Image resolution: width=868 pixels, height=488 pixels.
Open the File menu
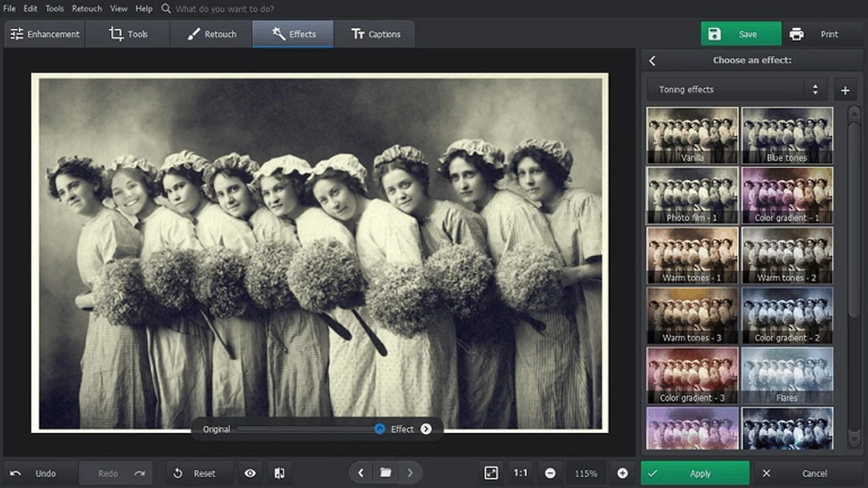coord(9,9)
